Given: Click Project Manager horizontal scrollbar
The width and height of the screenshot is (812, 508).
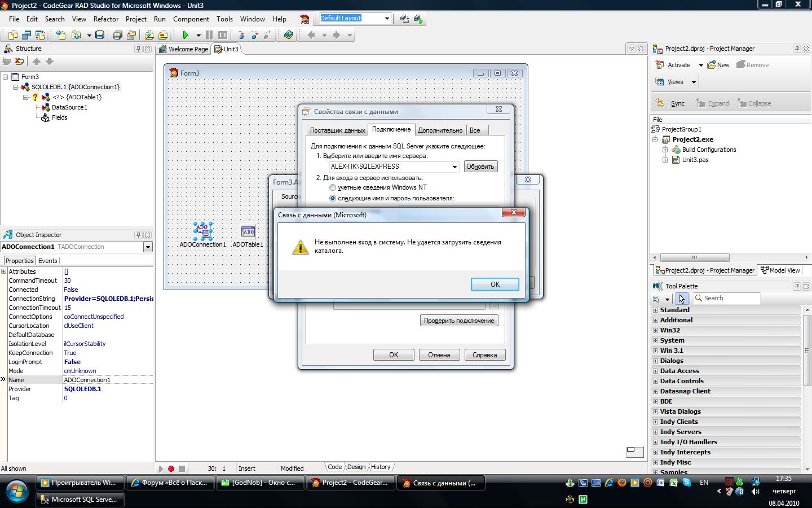Looking at the screenshot, I should (x=694, y=257).
